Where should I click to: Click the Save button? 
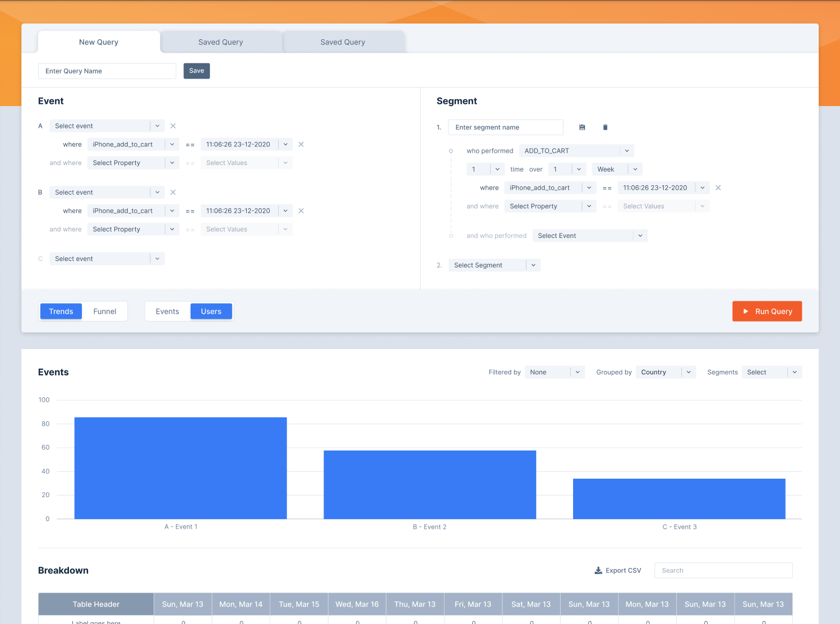click(x=197, y=71)
